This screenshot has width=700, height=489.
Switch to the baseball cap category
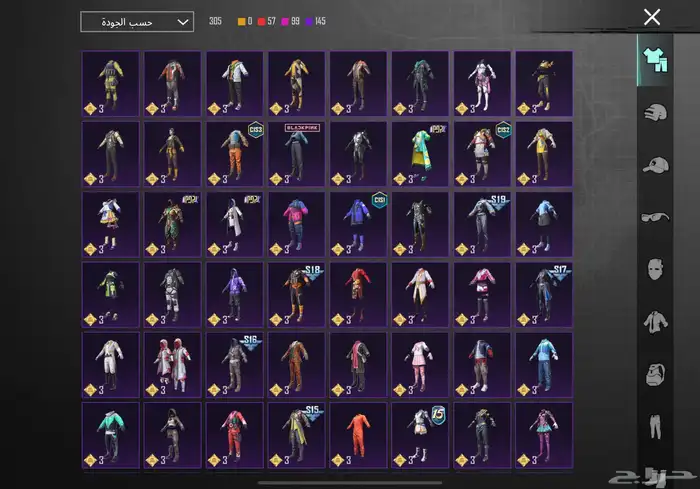click(x=655, y=165)
